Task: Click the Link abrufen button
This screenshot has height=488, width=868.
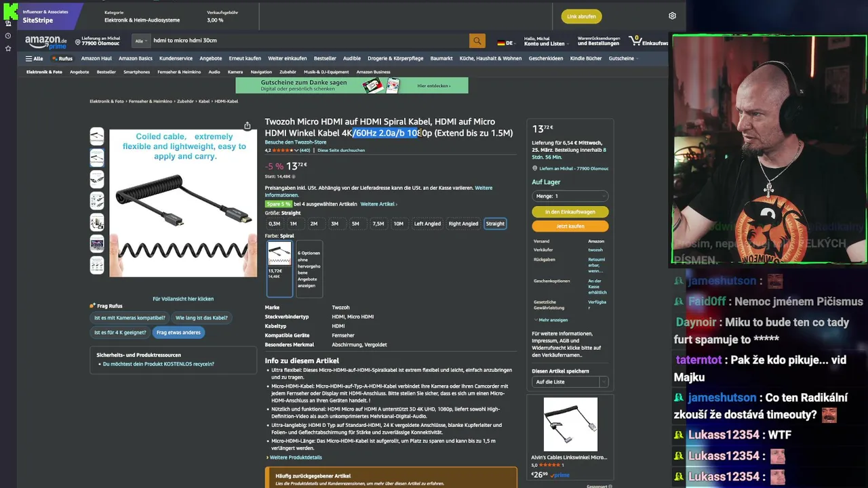Action: click(581, 16)
